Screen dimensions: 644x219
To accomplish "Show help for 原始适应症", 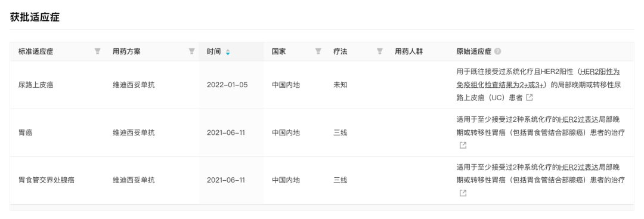I will tap(498, 52).
